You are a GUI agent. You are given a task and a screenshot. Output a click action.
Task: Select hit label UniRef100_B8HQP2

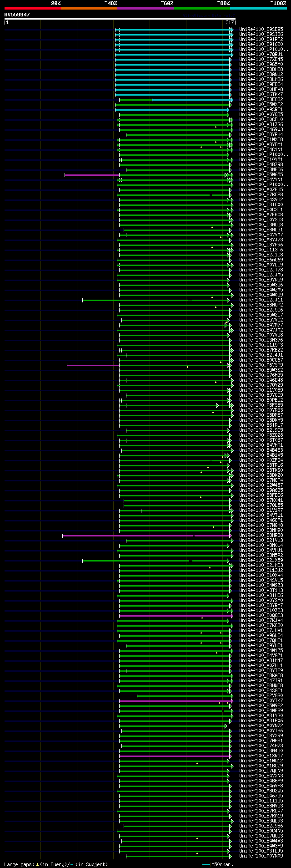261,305
